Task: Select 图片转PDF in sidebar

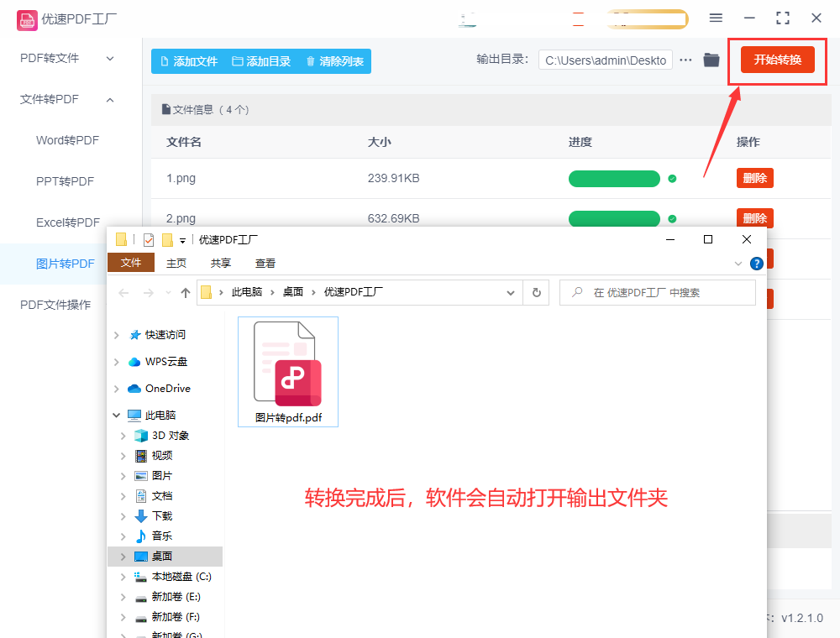Action: 66,264
